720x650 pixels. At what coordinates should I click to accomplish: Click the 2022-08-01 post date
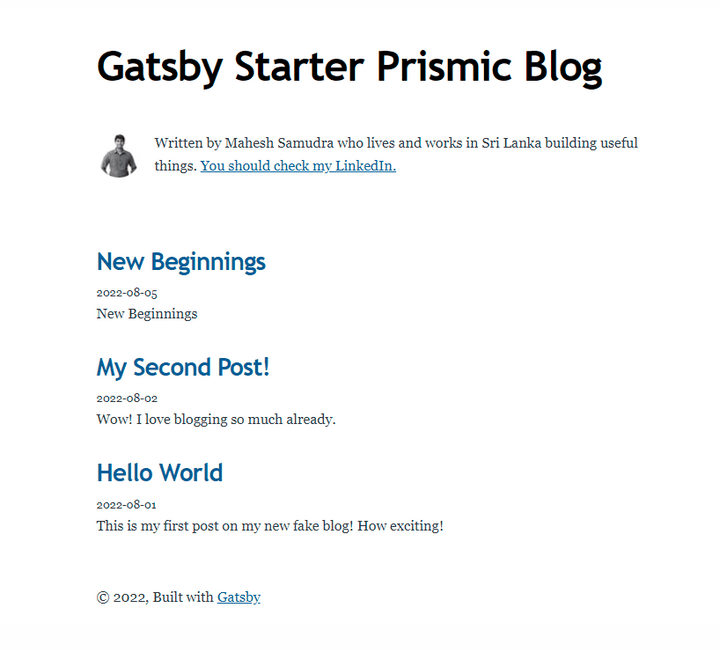(x=126, y=505)
